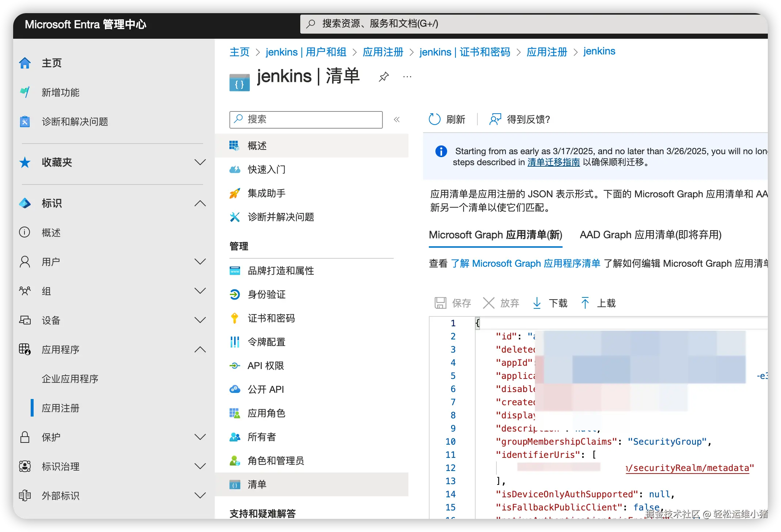Open the Certificates and secrets key icon
The image size is (781, 532).
(x=235, y=318)
